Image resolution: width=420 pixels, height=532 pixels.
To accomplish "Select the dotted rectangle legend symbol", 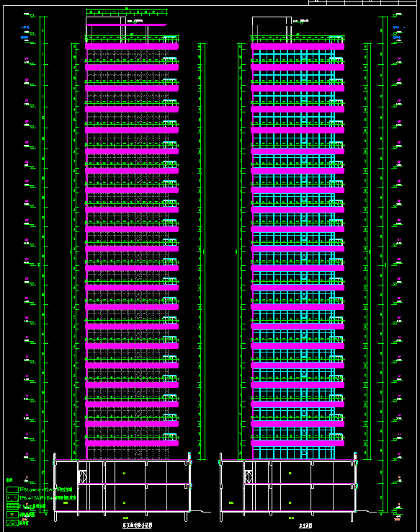I will [12, 498].
